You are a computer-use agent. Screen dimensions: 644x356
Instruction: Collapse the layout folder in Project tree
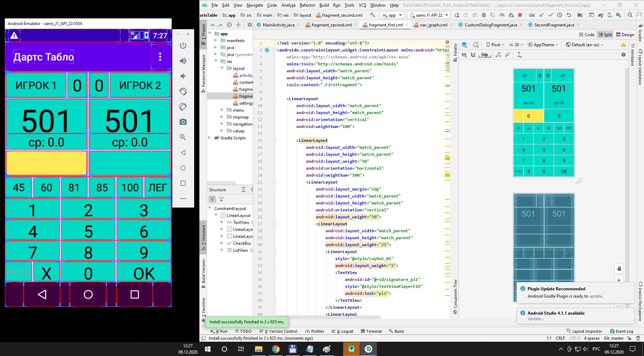222,68
